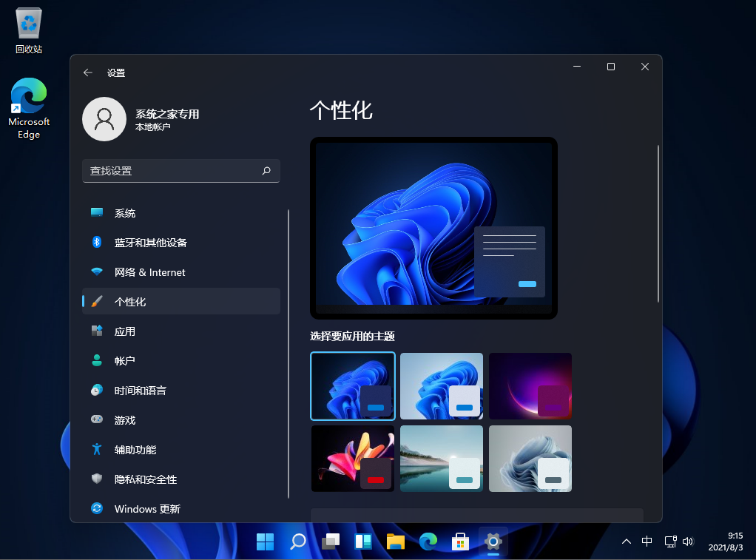
Task: Go to Bluetooth and other devices settings
Action: click(x=150, y=243)
